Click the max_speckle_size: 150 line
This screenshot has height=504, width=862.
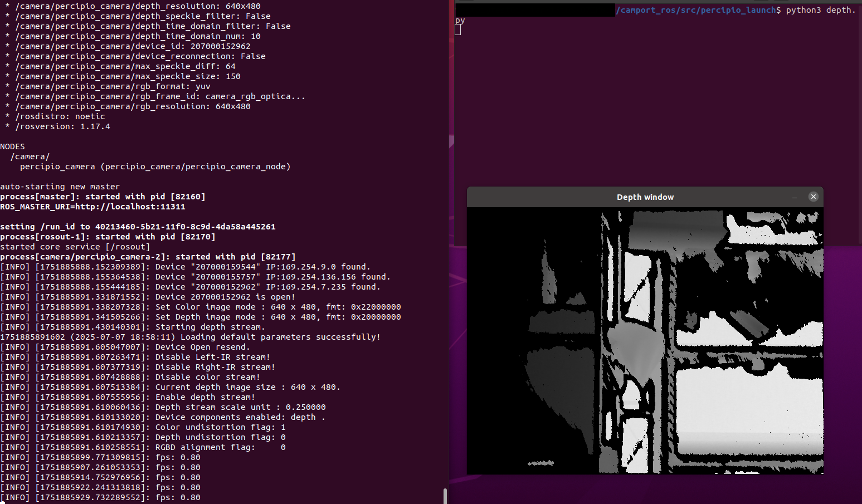click(123, 76)
